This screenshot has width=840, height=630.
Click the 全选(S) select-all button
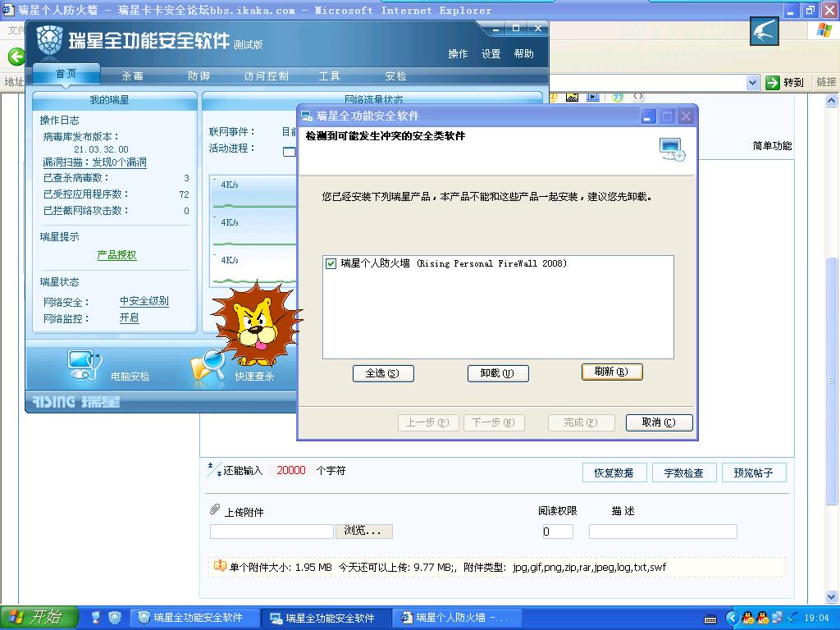click(x=383, y=373)
